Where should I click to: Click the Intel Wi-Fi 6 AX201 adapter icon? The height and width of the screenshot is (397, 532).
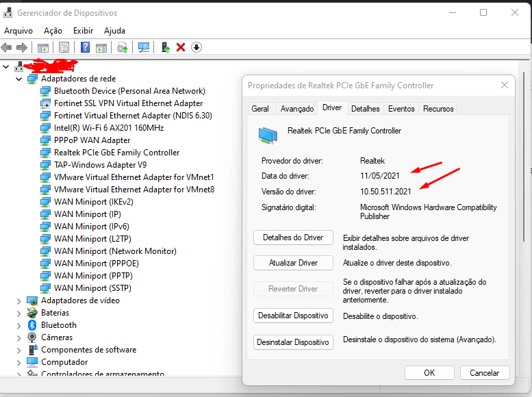point(45,128)
